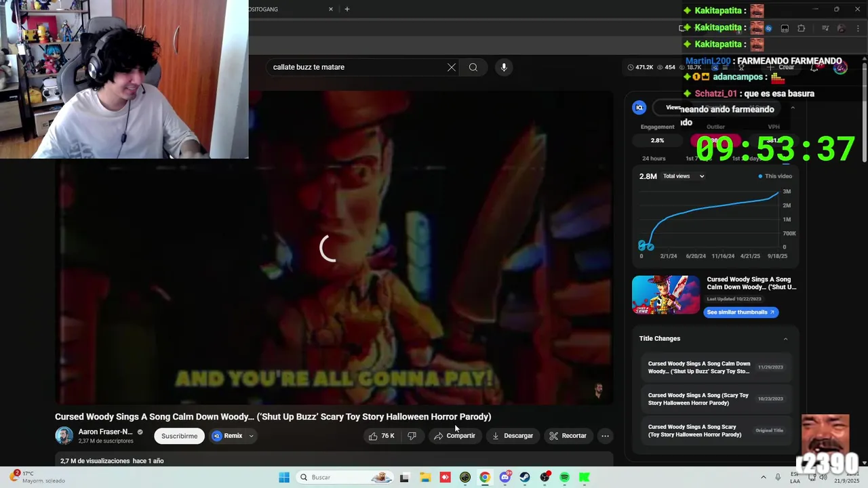This screenshot has height=488, width=868.
Task: Click the 2.8% engagement value
Action: click(x=657, y=140)
